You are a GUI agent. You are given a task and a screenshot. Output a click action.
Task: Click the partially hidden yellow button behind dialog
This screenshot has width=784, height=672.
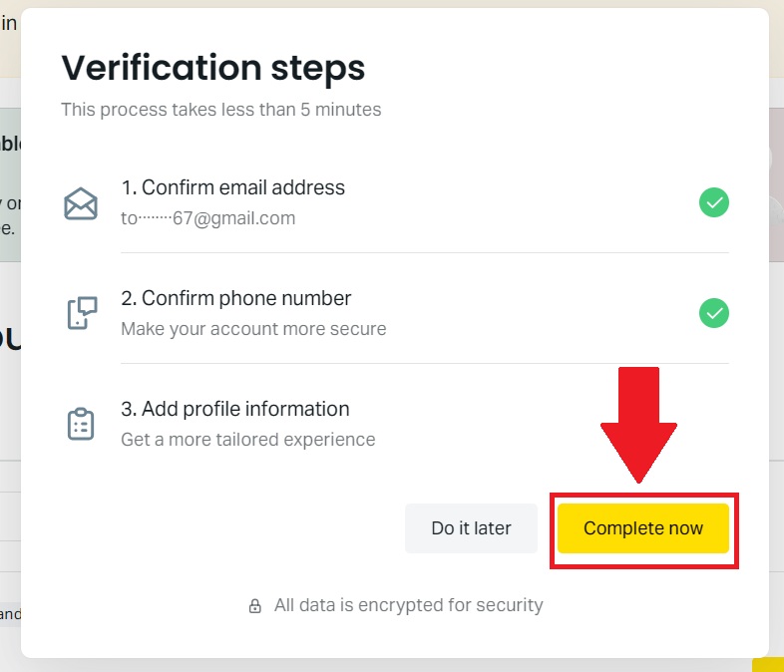point(768,665)
